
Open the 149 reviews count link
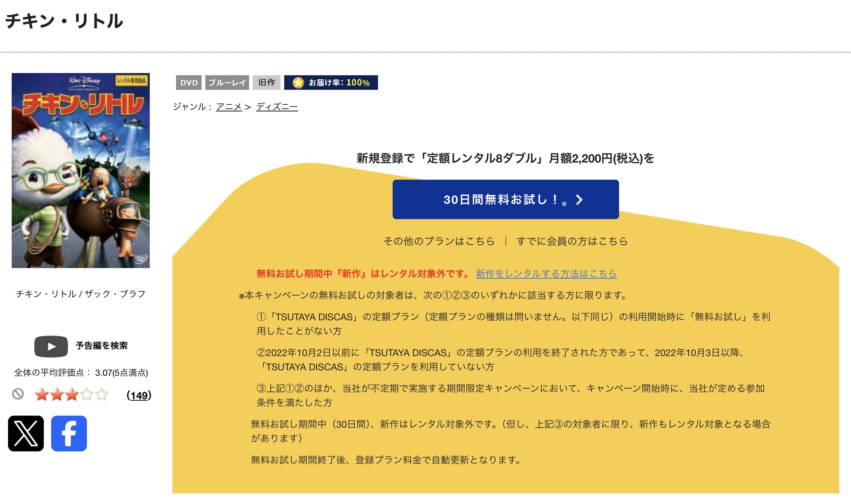(x=139, y=396)
